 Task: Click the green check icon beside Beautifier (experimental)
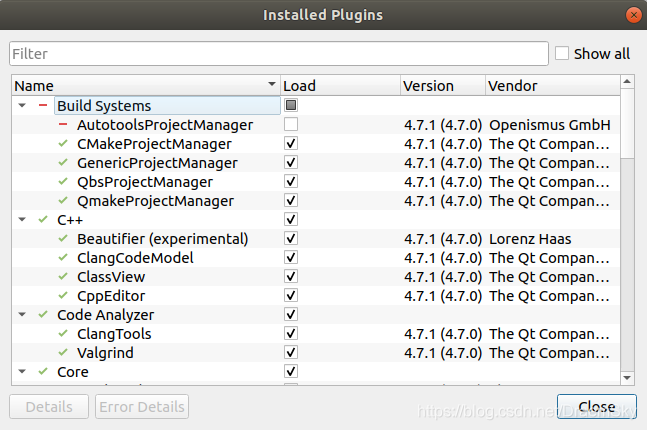click(63, 239)
